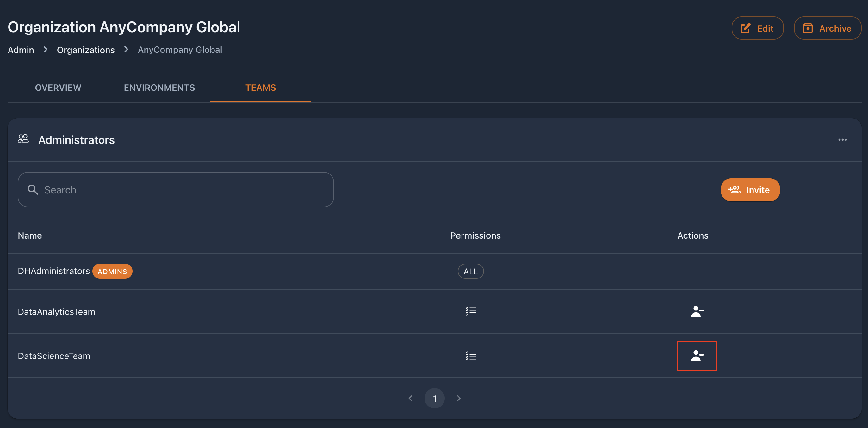Go to the previous pagination page arrow

point(410,398)
